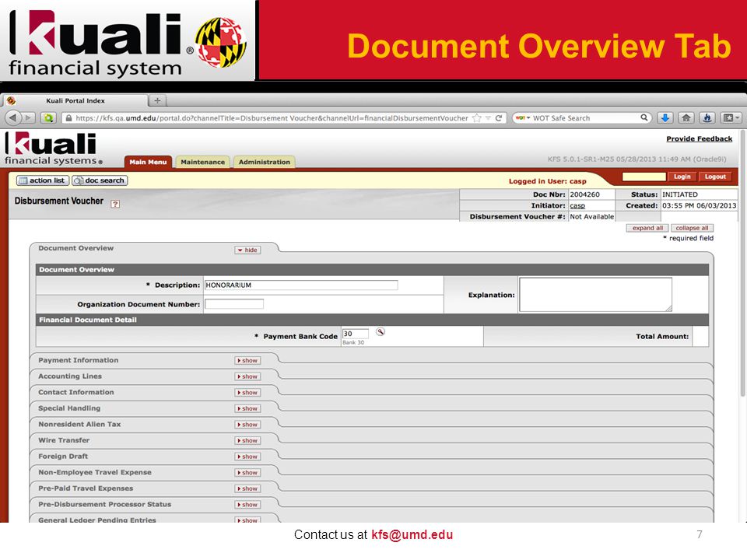The width and height of the screenshot is (747, 560).
Task: Click the Description input field
Action: [x=301, y=285]
